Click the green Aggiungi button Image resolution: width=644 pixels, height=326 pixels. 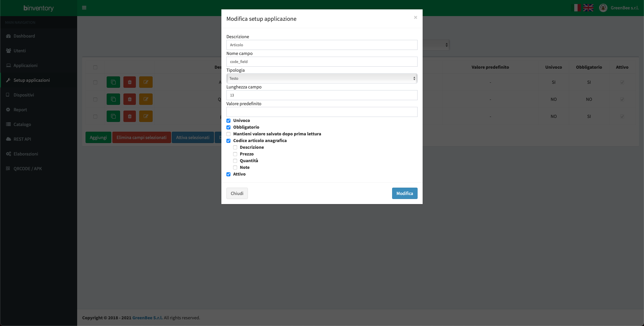point(98,137)
